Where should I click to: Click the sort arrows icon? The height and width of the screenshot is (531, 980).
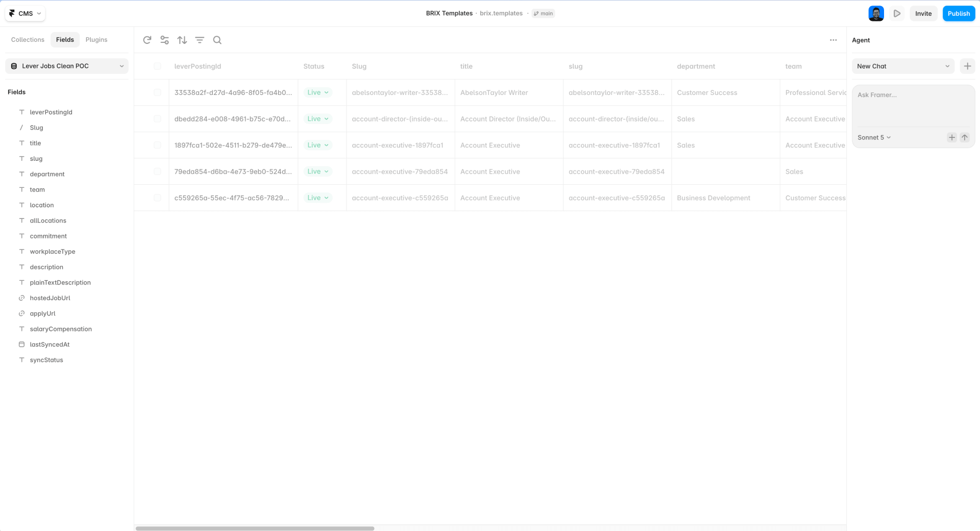pyautogui.click(x=182, y=40)
